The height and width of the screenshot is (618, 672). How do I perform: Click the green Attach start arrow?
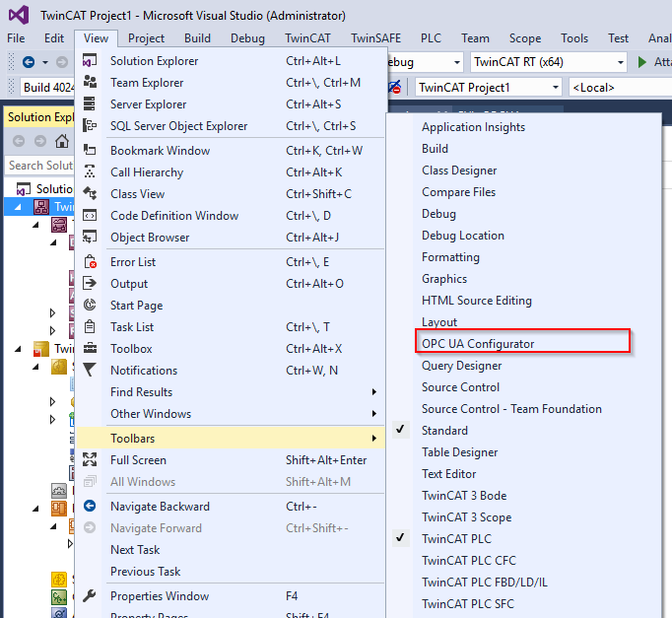click(x=641, y=62)
